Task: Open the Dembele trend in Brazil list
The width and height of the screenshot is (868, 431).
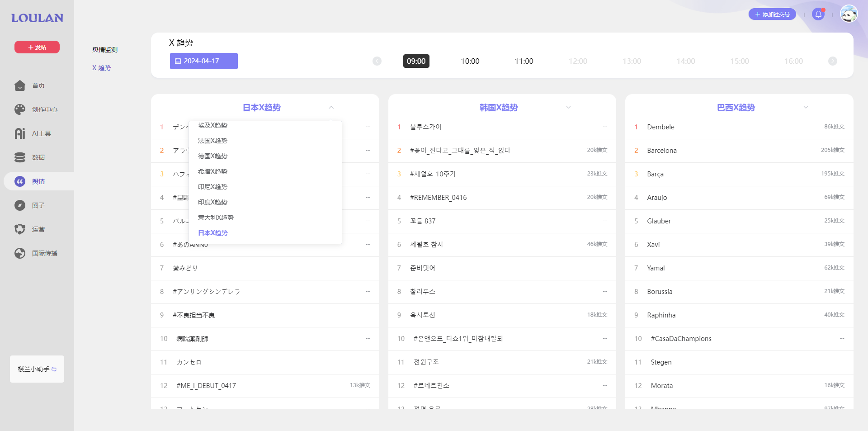Action: click(x=739, y=127)
